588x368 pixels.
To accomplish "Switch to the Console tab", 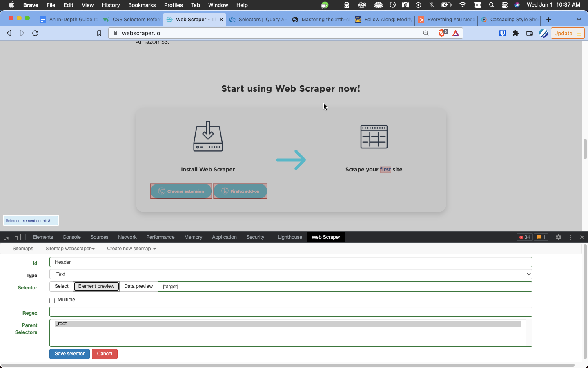I will [71, 237].
